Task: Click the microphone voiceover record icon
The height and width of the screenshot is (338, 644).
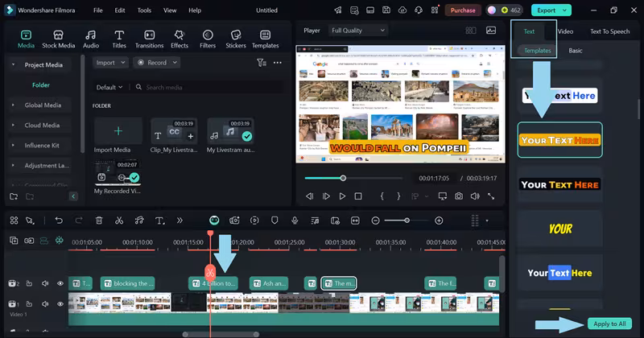Action: [295, 221]
